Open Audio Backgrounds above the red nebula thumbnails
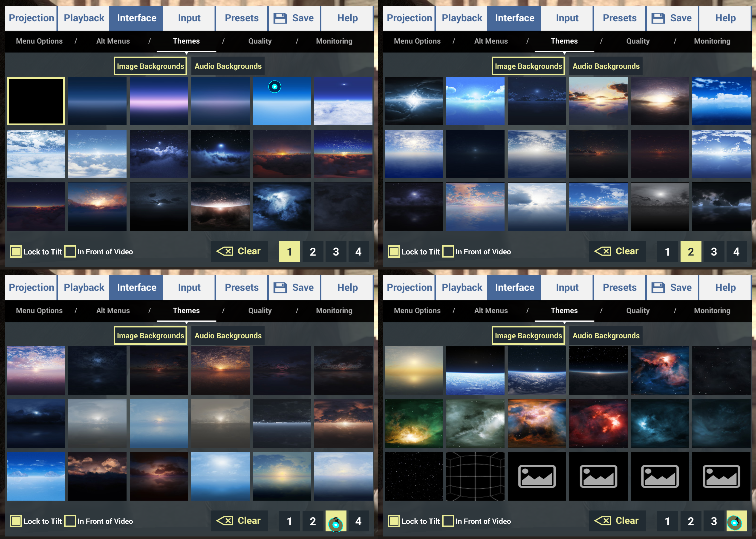This screenshot has width=756, height=539. click(606, 335)
